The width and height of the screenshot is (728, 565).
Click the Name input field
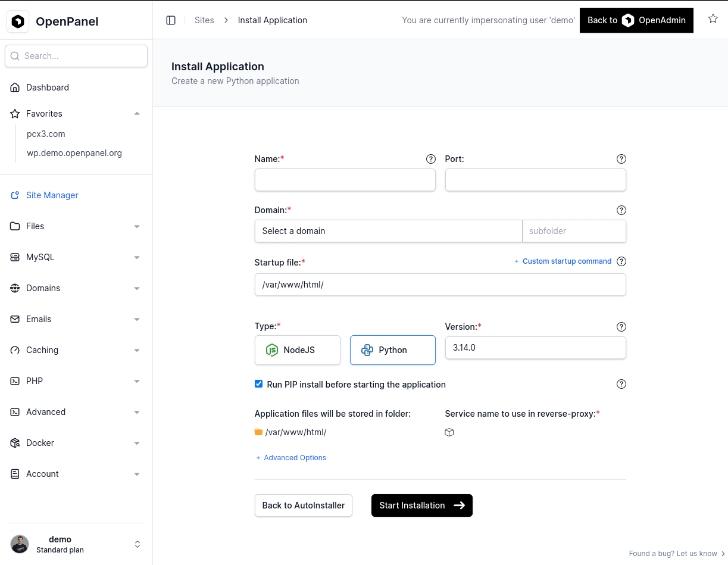pyautogui.click(x=345, y=180)
